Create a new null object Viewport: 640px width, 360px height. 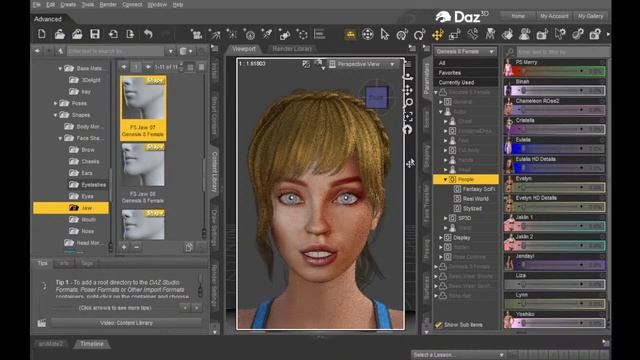click(302, 35)
